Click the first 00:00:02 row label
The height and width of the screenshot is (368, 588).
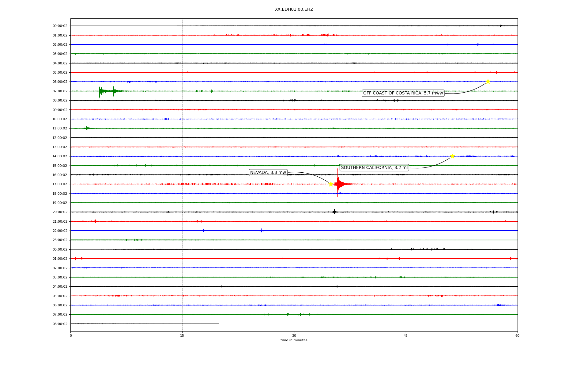[x=60, y=26]
